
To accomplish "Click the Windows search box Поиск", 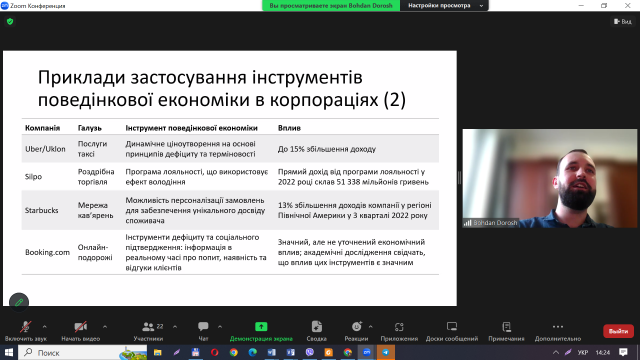I will click(83, 353).
